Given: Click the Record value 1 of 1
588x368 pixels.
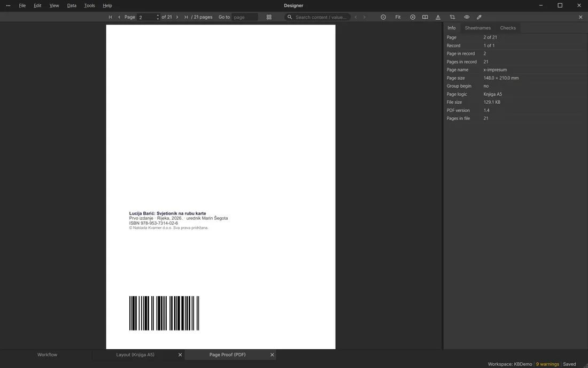Looking at the screenshot, I should tap(489, 45).
